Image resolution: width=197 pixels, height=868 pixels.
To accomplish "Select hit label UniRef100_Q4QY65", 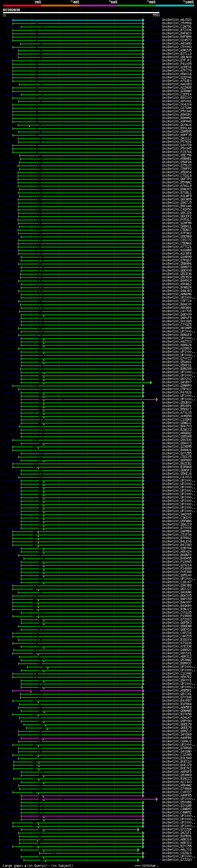I will pos(177,514).
